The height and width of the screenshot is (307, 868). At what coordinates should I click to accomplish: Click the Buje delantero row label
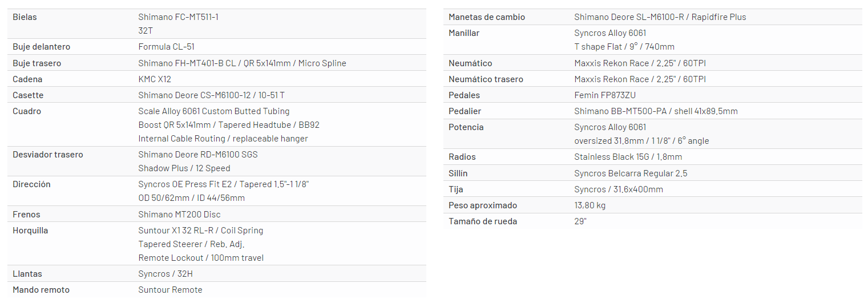(x=41, y=47)
